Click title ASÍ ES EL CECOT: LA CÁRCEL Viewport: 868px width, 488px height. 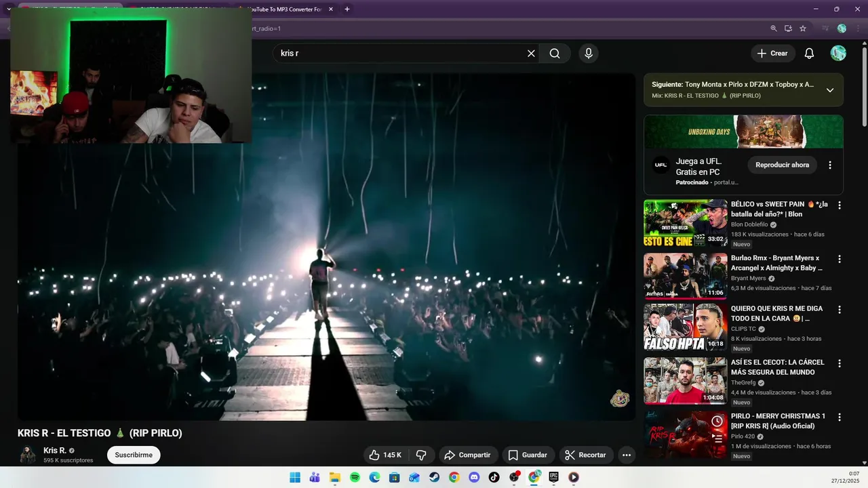click(777, 367)
